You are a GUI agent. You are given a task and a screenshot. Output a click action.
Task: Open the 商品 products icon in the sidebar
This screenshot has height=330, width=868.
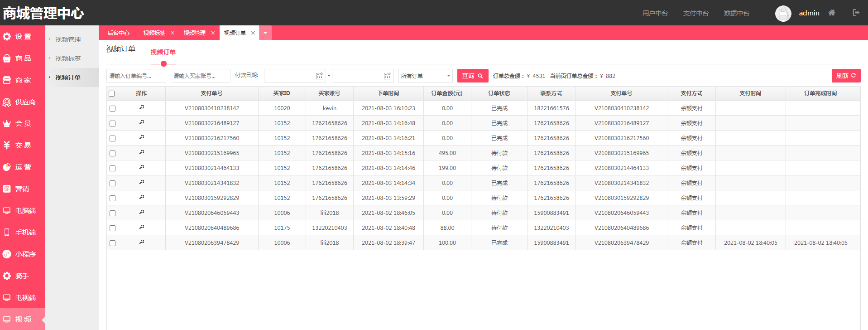7,58
